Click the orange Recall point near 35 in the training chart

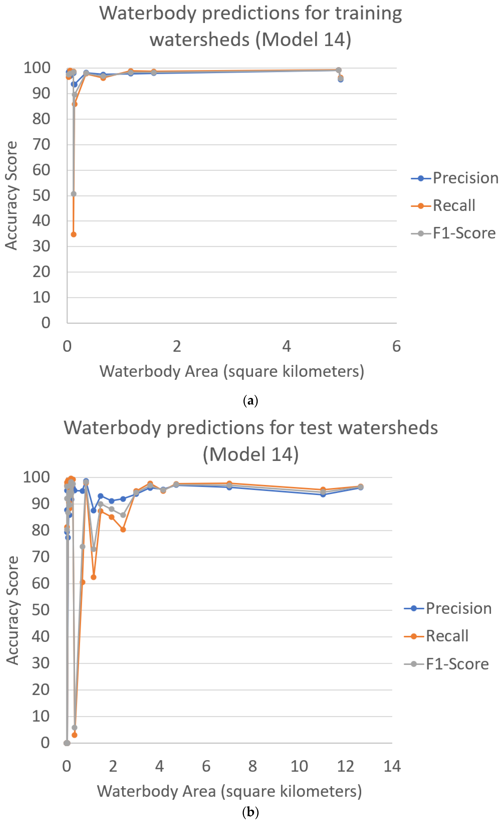coord(74,235)
